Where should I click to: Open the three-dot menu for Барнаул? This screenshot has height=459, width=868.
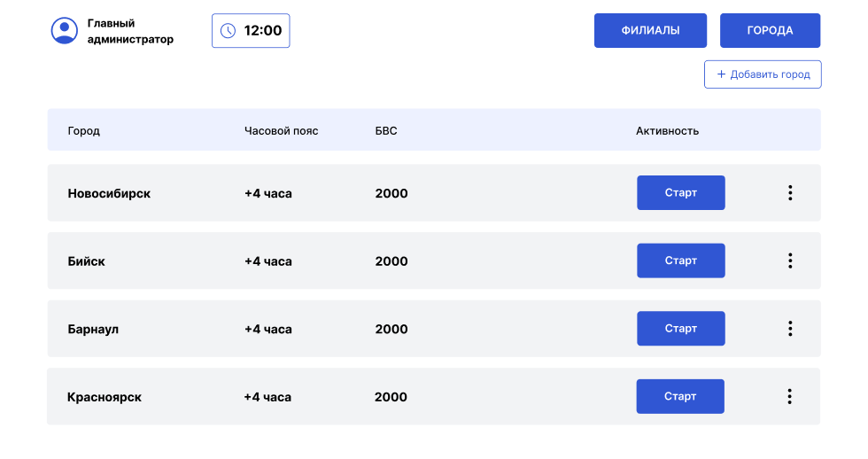(x=789, y=329)
